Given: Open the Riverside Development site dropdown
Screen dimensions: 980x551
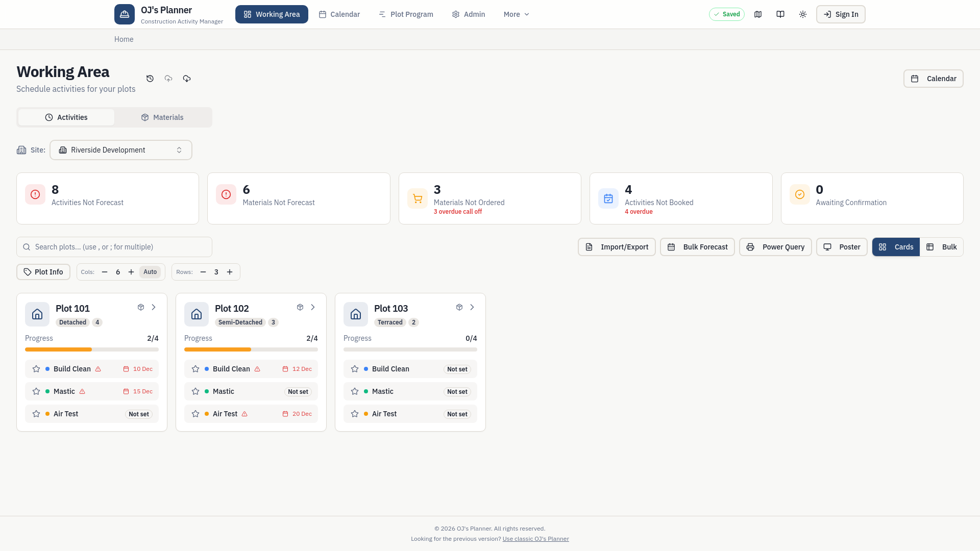Looking at the screenshot, I should click(x=121, y=150).
